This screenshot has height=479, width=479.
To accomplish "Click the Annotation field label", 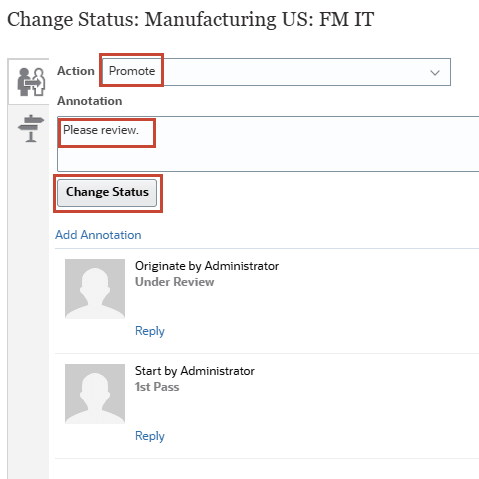I will tap(90, 101).
